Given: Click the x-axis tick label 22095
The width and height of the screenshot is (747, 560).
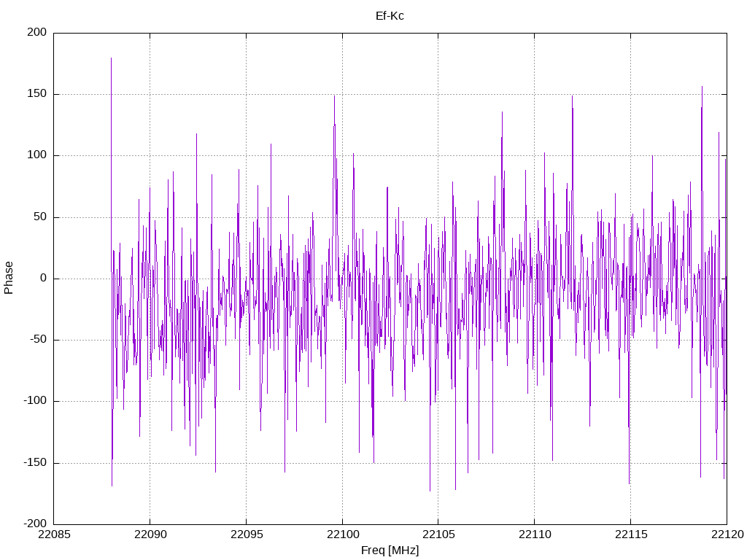Looking at the screenshot, I should click(247, 534).
